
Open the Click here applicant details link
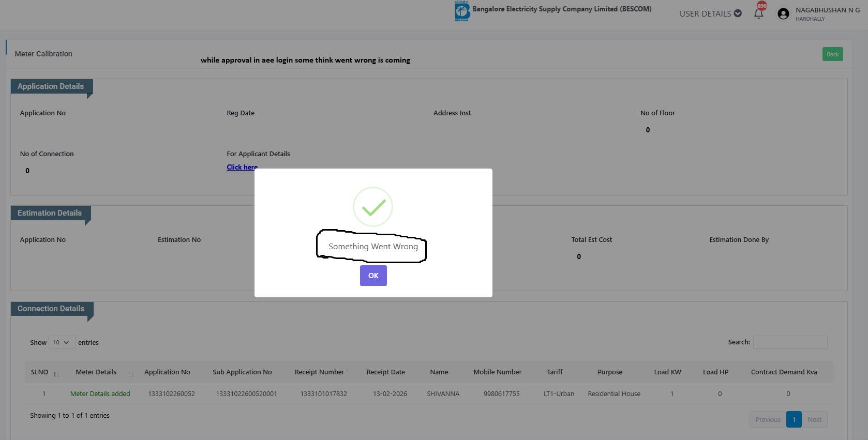pos(242,167)
